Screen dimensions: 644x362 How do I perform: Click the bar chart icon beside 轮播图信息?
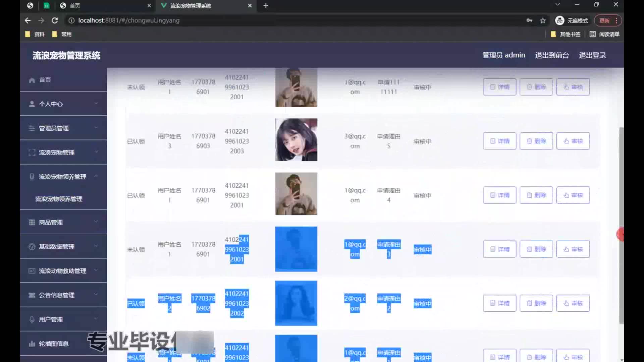[32, 344]
